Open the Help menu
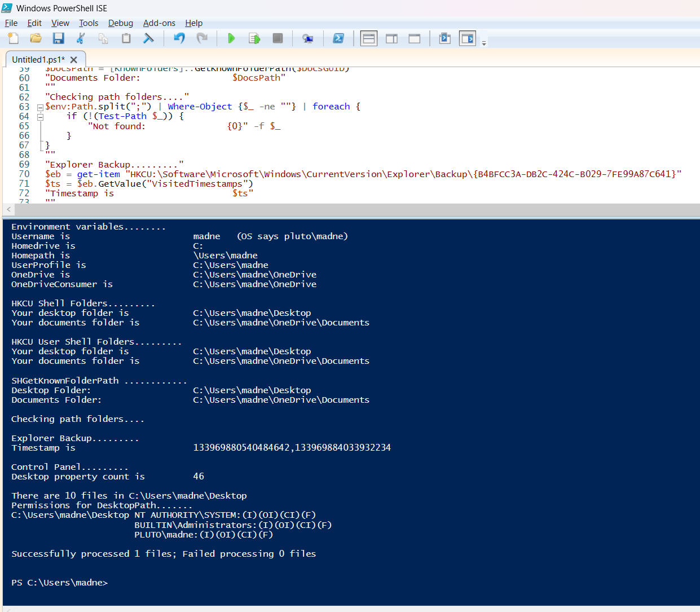Image resolution: width=700 pixels, height=612 pixels. point(194,23)
